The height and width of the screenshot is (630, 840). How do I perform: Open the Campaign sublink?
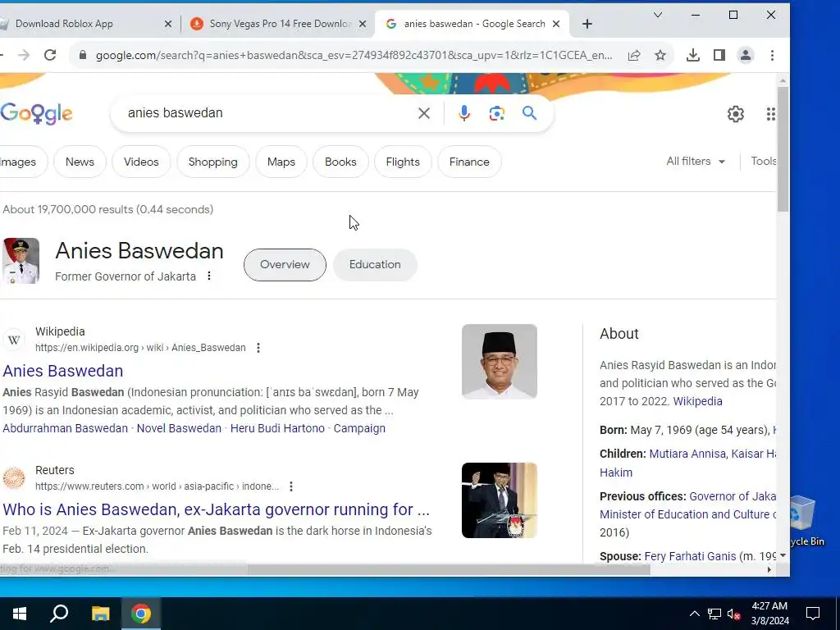pyautogui.click(x=359, y=428)
